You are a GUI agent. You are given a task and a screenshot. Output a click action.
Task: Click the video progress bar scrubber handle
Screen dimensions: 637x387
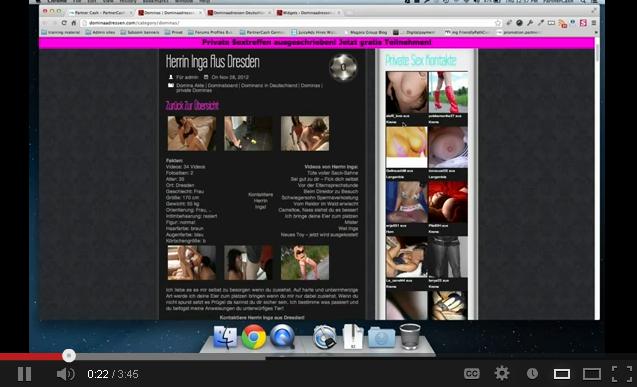[x=69, y=356]
